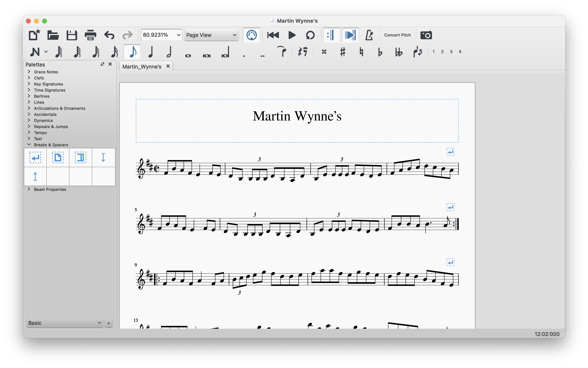Switch to the Martin_Wynne's score tab

[x=142, y=66]
